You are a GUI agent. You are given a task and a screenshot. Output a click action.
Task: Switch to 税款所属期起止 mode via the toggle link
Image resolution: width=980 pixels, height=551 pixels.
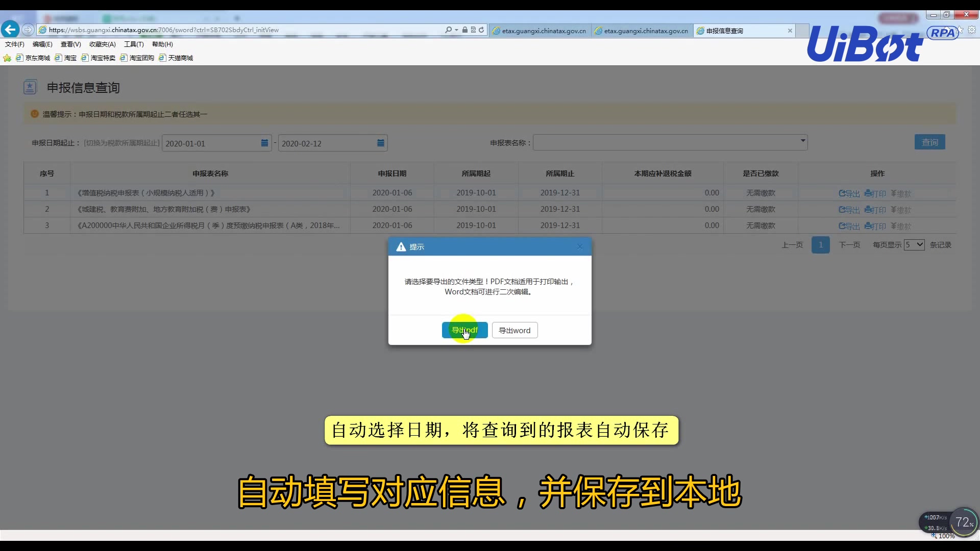[x=121, y=143]
